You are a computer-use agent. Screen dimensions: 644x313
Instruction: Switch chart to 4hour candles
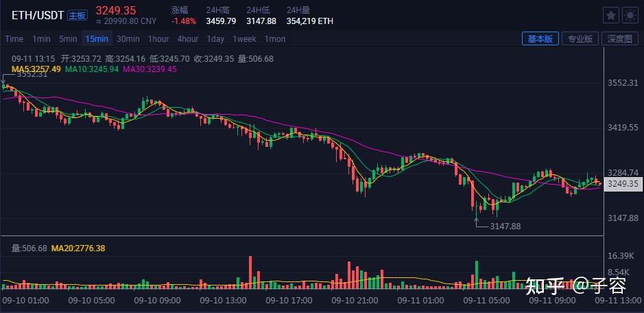tap(188, 39)
